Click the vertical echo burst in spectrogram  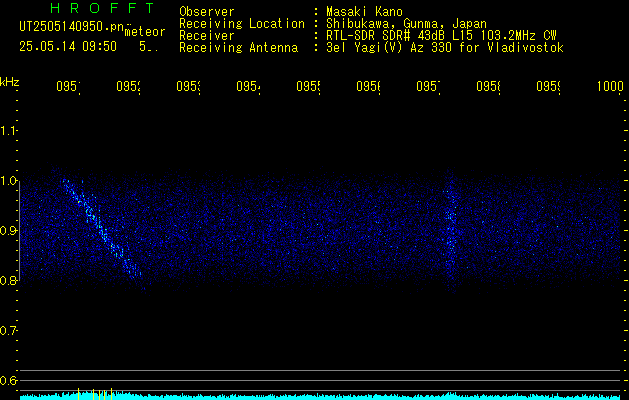[x=451, y=231]
